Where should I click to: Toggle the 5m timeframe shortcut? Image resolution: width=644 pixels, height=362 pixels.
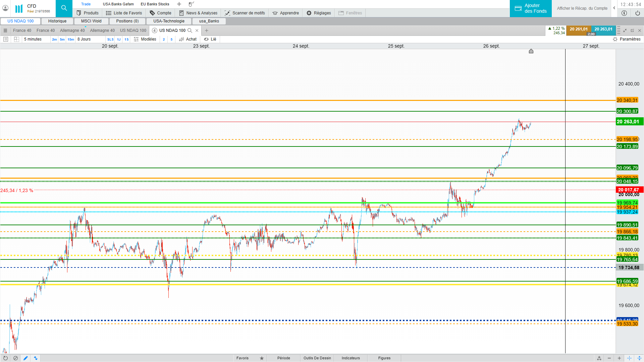click(62, 39)
